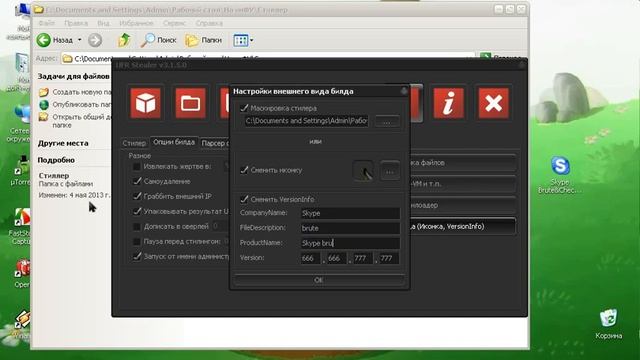640x360 pixels.
Task: Expand the Другие места section
Action: (63, 143)
